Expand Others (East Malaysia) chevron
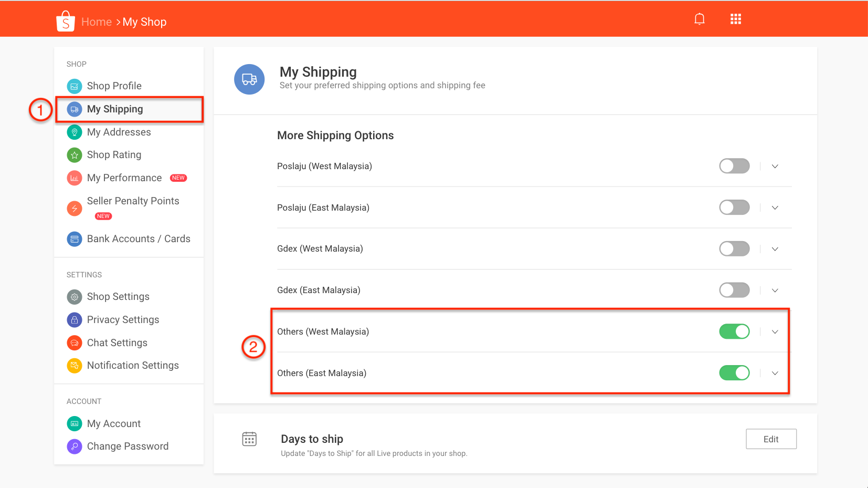 775,373
